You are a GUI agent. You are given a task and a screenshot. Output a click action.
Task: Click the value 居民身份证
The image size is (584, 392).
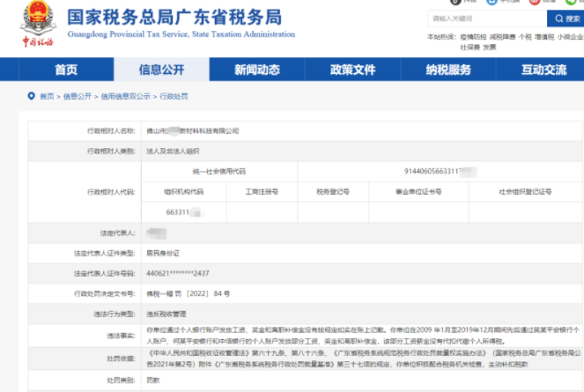point(163,254)
